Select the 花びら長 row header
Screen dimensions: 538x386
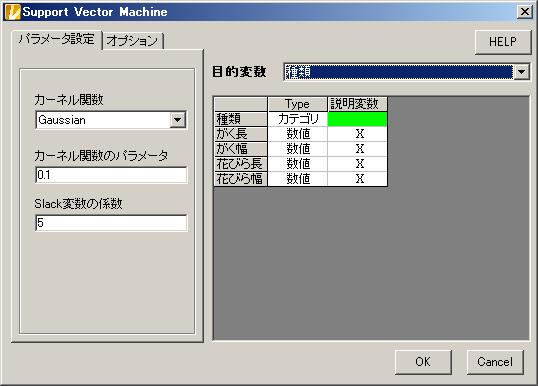(x=241, y=164)
